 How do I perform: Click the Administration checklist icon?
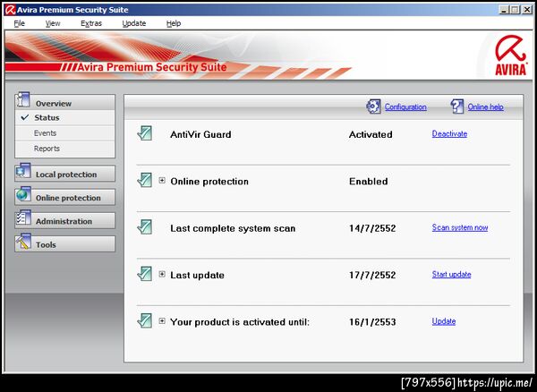[x=23, y=217]
